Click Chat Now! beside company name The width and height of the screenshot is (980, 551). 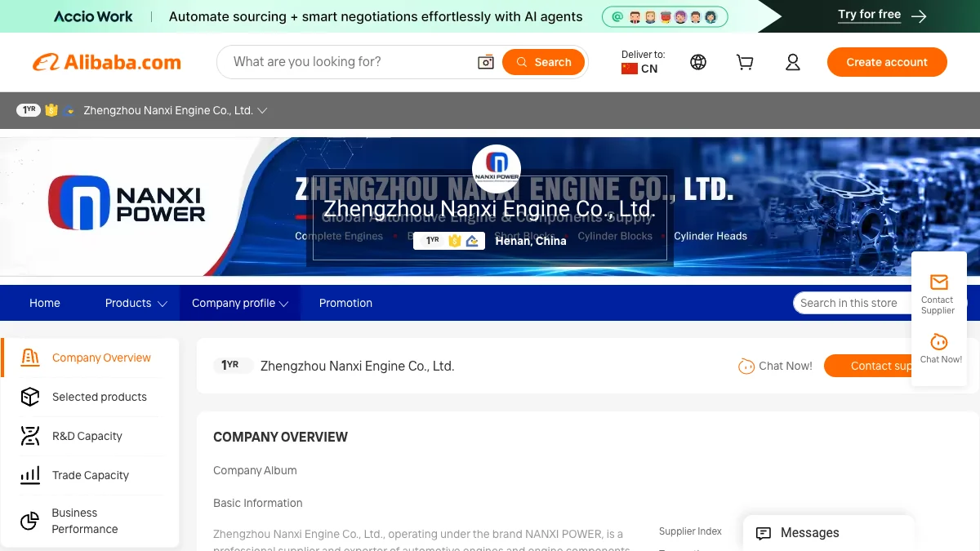tap(775, 366)
